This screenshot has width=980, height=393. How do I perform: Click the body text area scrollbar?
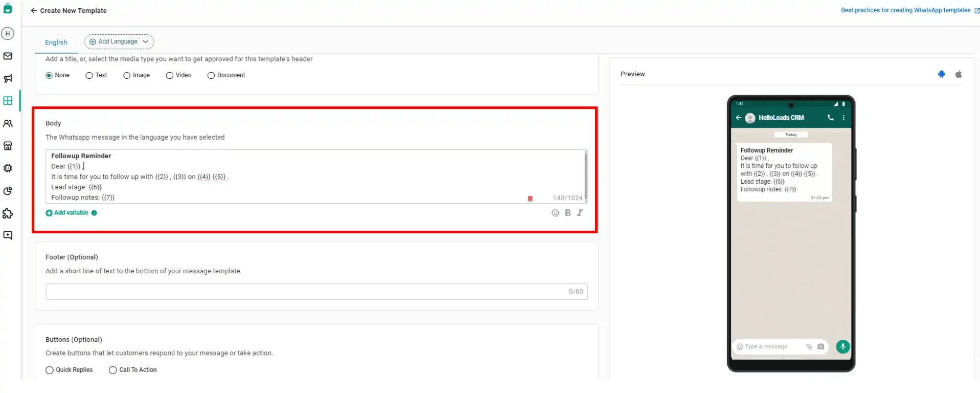tap(586, 177)
